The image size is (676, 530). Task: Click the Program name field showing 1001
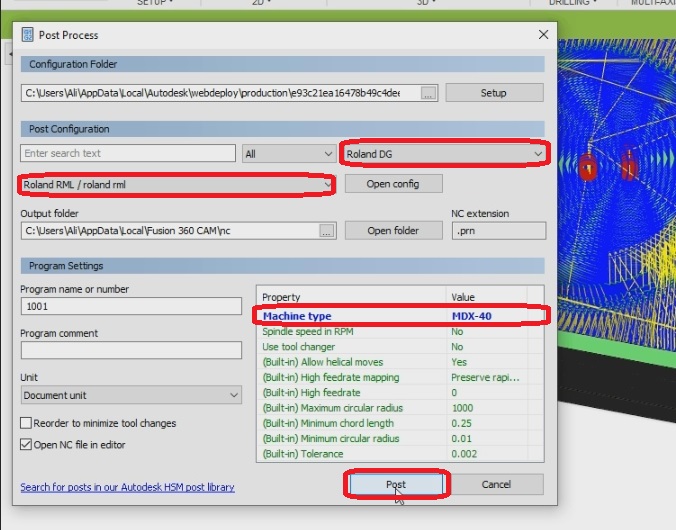(131, 306)
